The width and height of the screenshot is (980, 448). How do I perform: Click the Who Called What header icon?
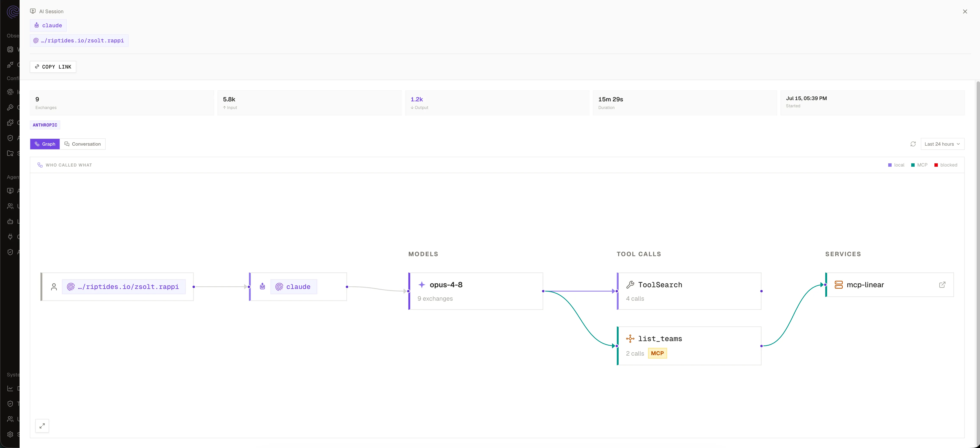40,165
